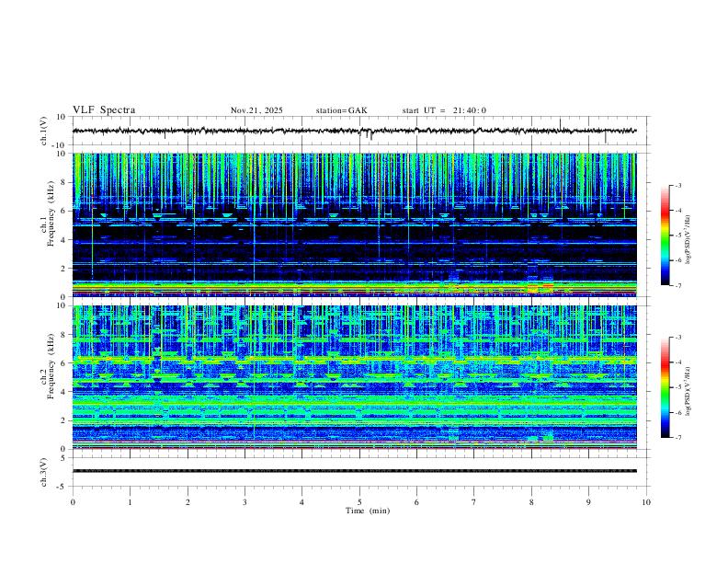The height and width of the screenshot is (563, 728).
Task: Click the "3" tick on the time axis
Action: tap(245, 502)
